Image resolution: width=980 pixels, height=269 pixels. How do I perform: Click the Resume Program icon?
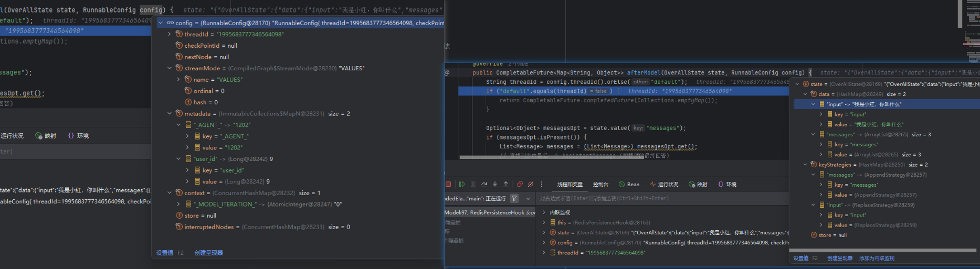[x=462, y=184]
